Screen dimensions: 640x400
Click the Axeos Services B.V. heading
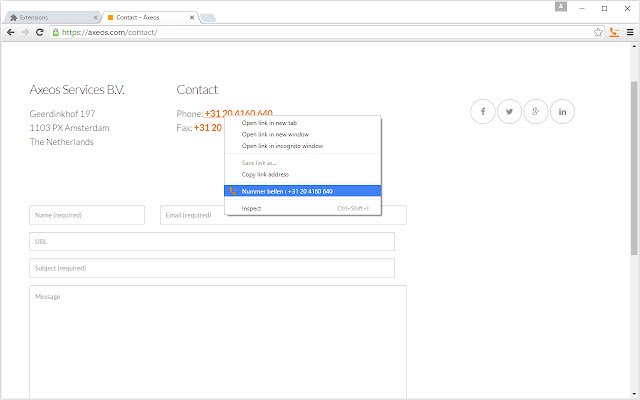coord(77,89)
